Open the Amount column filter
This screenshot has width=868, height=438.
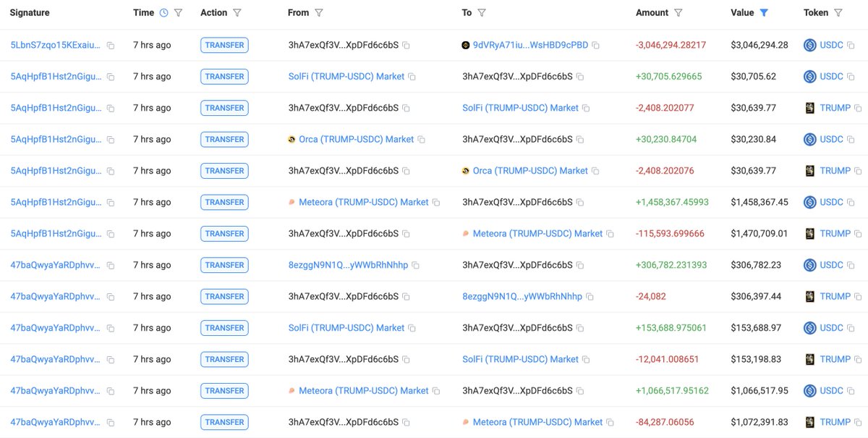click(678, 12)
